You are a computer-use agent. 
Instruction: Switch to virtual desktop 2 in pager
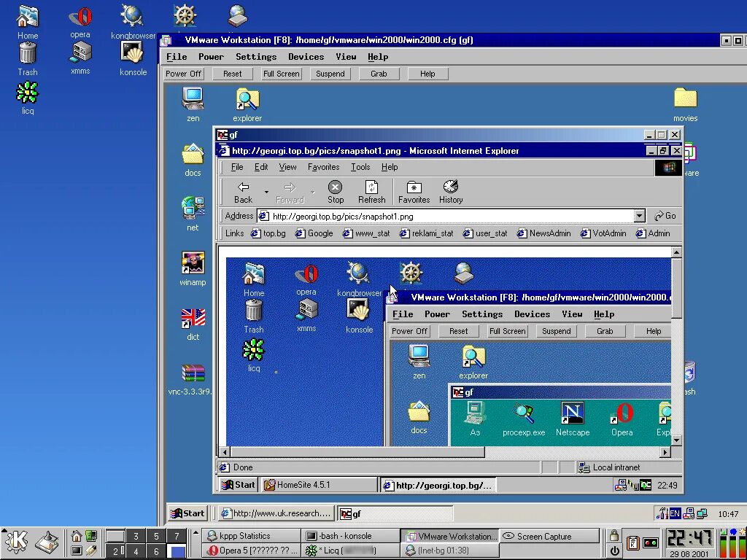tap(115, 551)
